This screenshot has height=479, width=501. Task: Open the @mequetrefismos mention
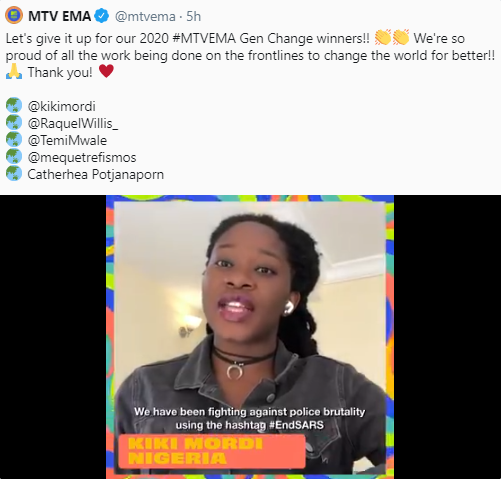82,158
